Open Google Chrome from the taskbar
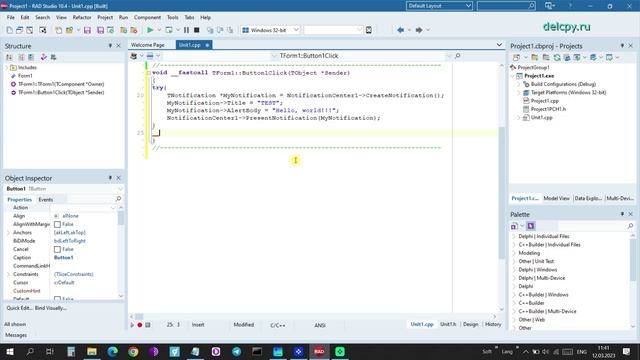This screenshot has height=360, width=640. click(133, 351)
